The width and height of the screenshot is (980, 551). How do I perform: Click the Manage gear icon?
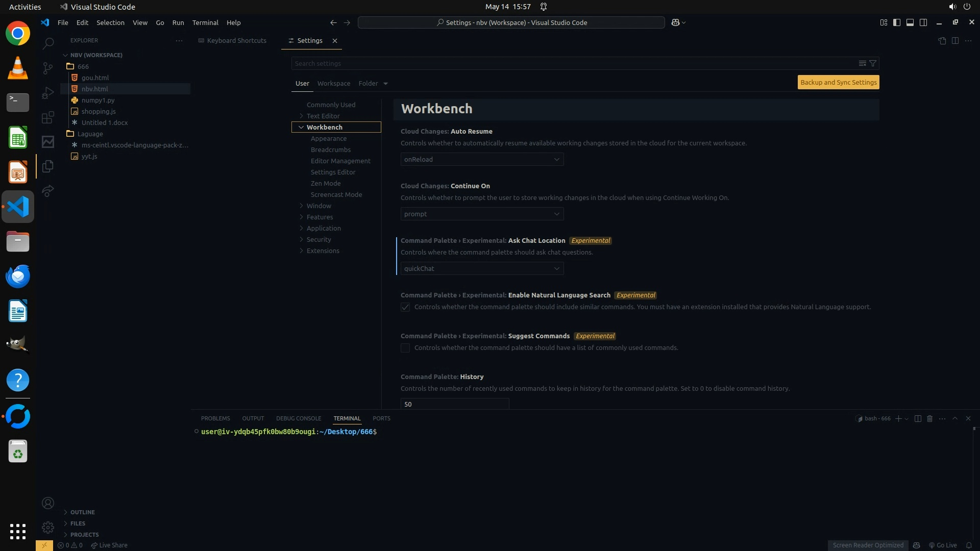click(48, 527)
